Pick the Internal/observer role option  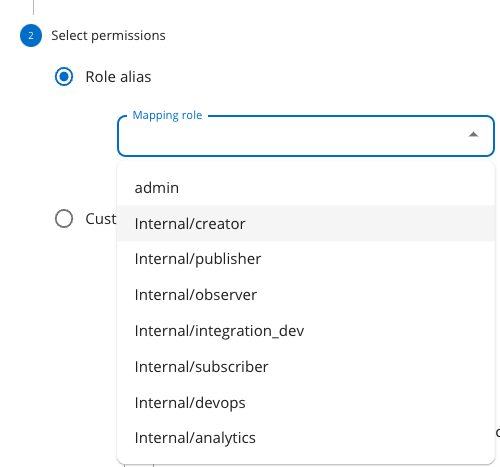point(306,295)
